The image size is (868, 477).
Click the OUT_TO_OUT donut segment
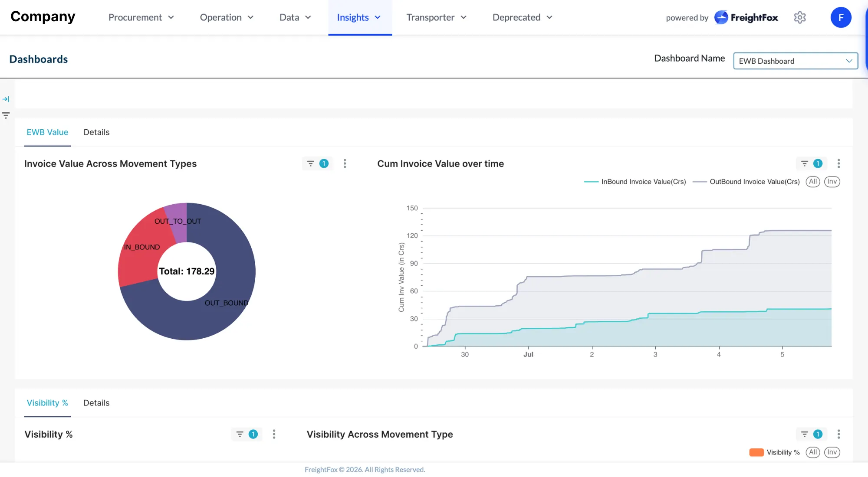179,221
